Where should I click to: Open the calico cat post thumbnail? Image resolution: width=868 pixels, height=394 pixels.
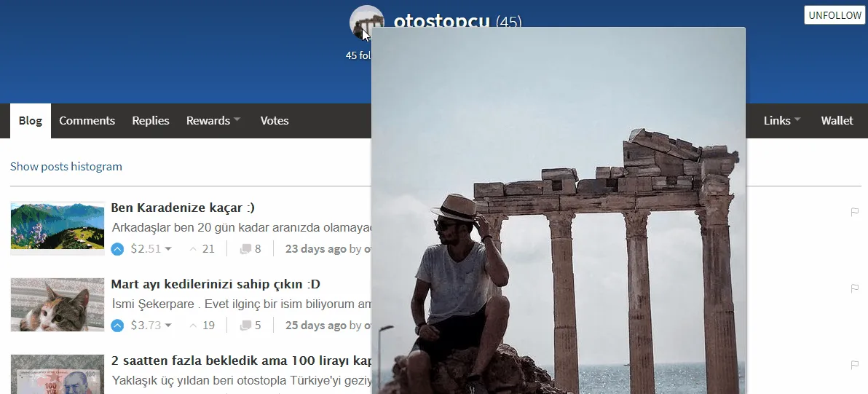coord(58,304)
